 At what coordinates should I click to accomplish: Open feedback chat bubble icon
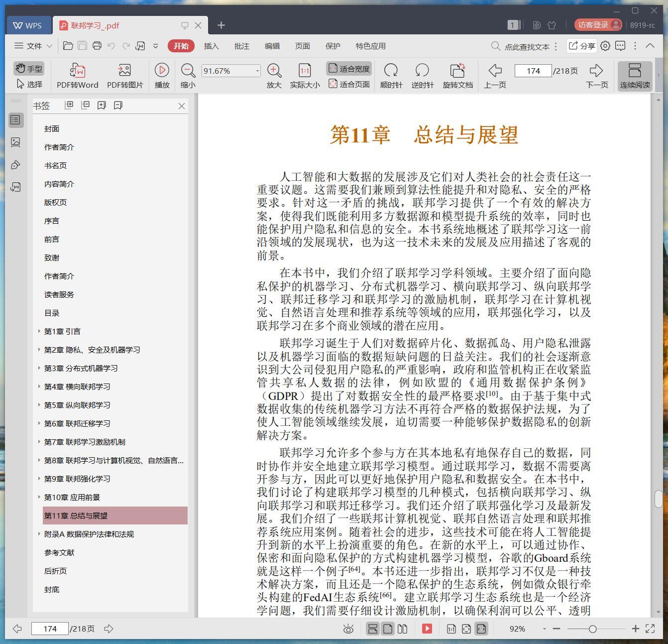click(620, 46)
